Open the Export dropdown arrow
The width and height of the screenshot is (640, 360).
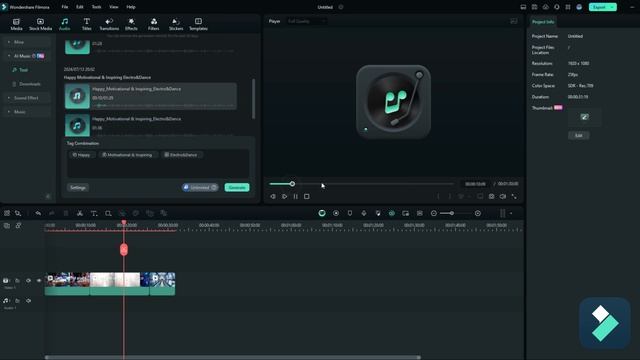pos(612,7)
